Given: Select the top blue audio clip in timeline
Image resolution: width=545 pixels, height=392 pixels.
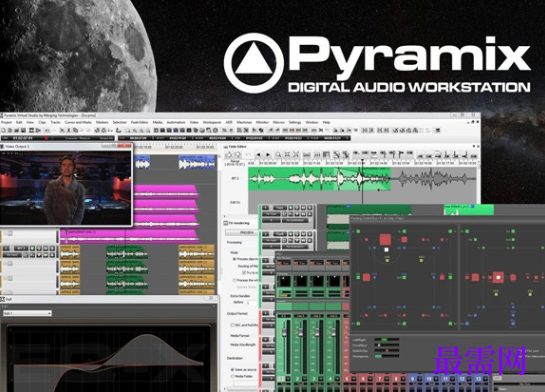Looking at the screenshot, I should (197, 162).
